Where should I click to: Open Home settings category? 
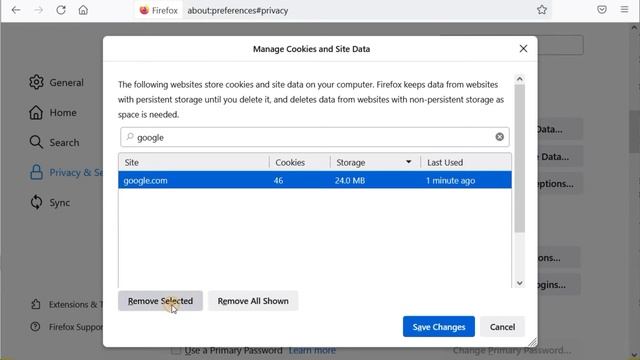tap(53, 113)
